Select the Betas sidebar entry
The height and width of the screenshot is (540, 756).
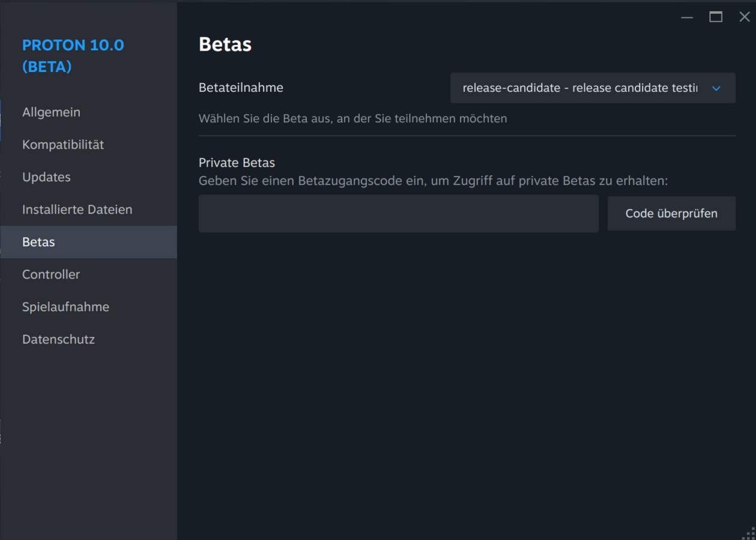[x=88, y=242]
